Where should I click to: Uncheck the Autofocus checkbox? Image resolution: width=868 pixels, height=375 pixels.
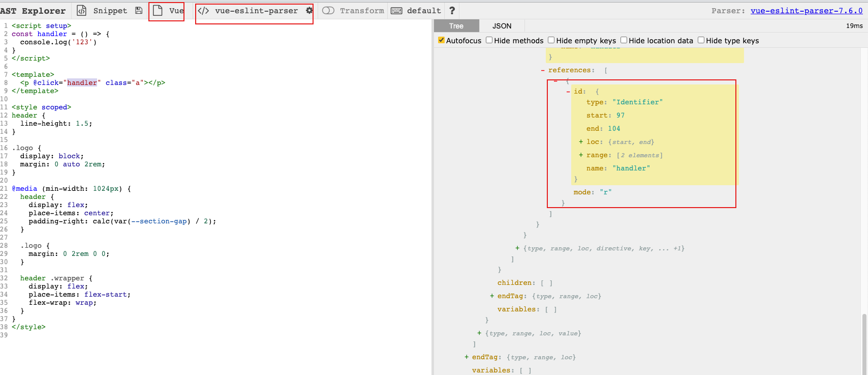click(x=441, y=40)
